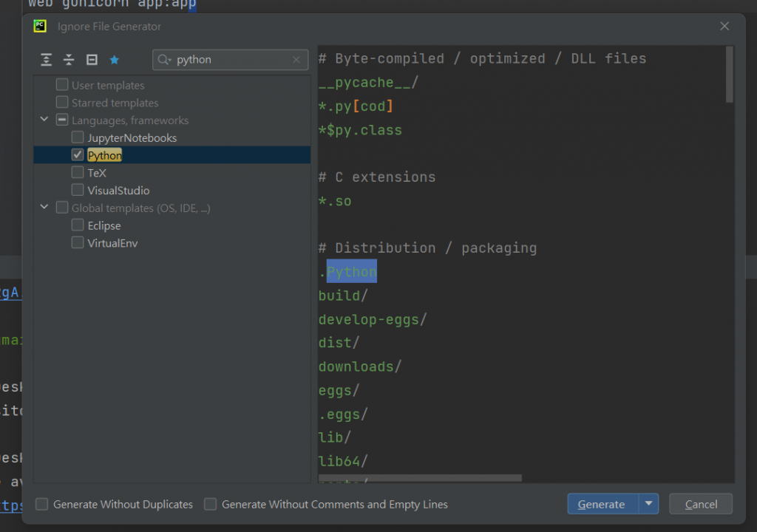The width and height of the screenshot is (757, 532).
Task: Click the __pycache__/ line in preview
Action: [x=368, y=83]
